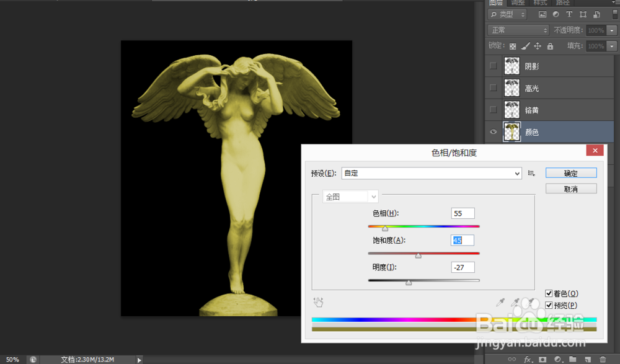Click the type layer filter icon
Viewport: 620px width, 364px height.
pos(569,14)
